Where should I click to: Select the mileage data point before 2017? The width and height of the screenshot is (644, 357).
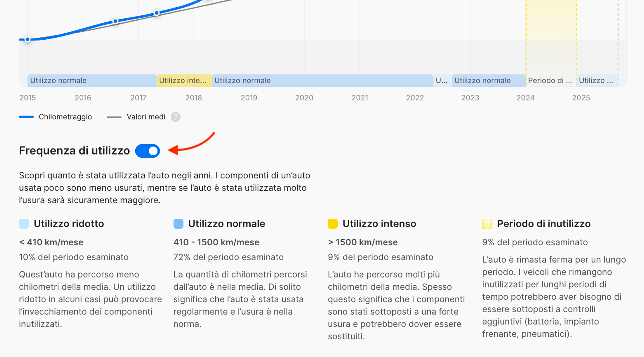[115, 21]
